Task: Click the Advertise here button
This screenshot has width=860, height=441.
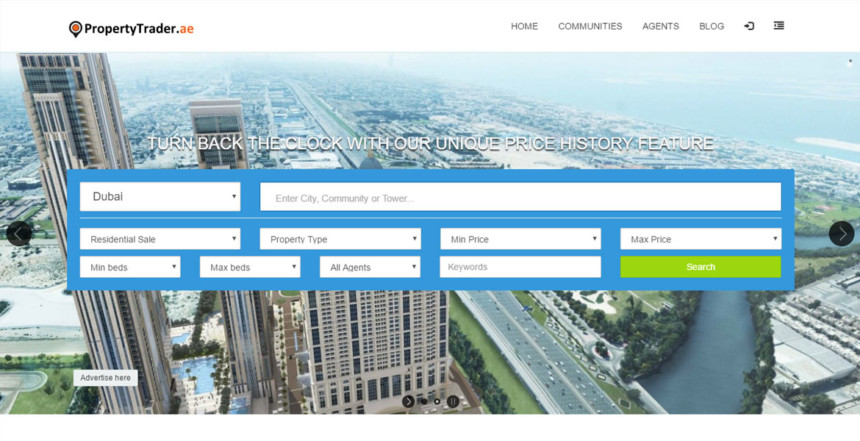Action: pyautogui.click(x=105, y=378)
